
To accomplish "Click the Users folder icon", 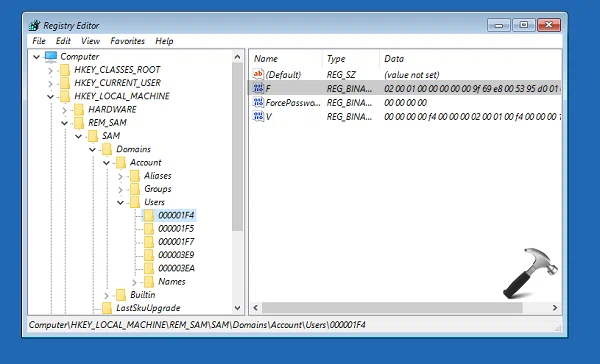I will click(x=135, y=202).
